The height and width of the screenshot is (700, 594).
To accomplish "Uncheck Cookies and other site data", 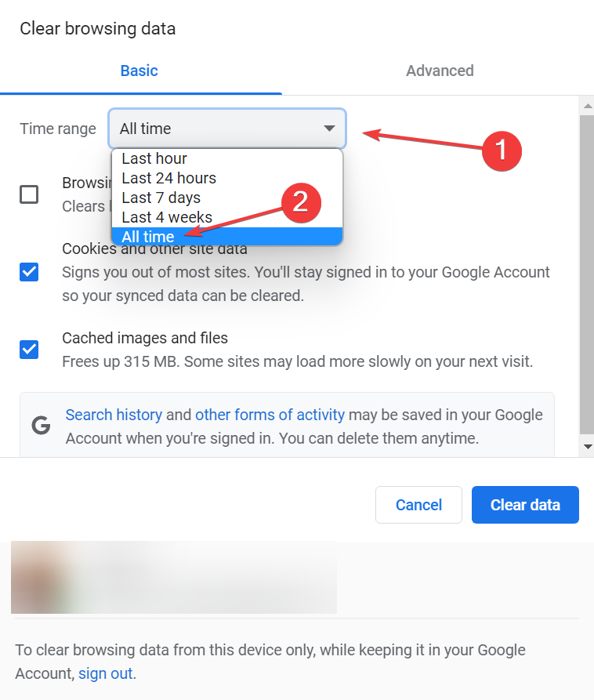I will pyautogui.click(x=29, y=272).
